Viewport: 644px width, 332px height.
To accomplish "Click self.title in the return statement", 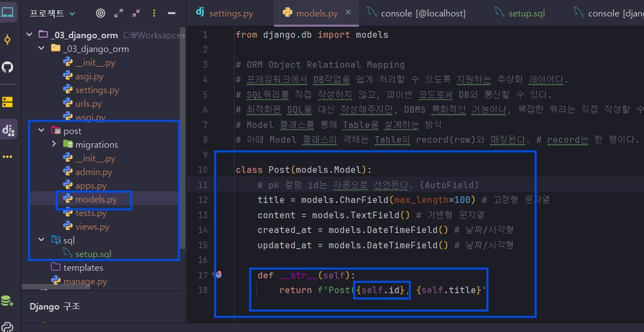I will point(448,290).
